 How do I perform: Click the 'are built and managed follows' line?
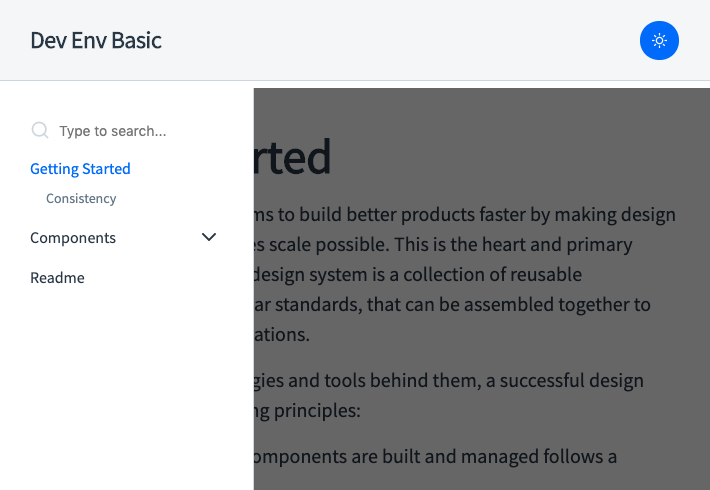436,456
